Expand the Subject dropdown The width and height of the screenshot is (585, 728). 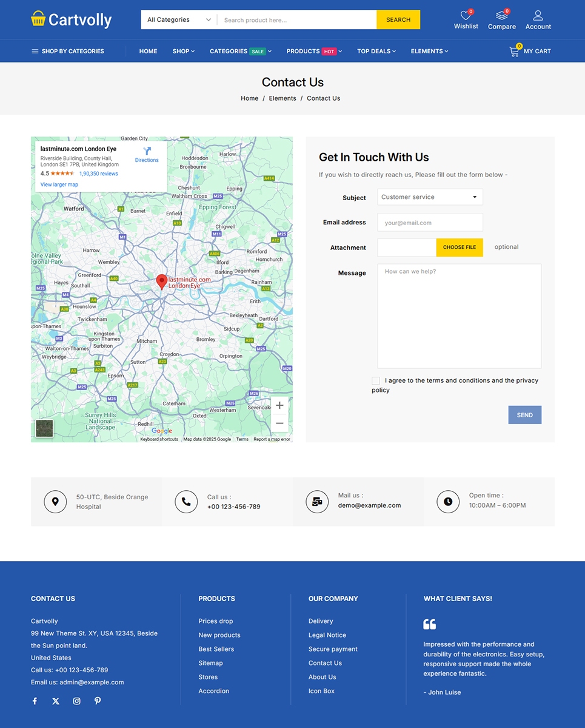[430, 197]
